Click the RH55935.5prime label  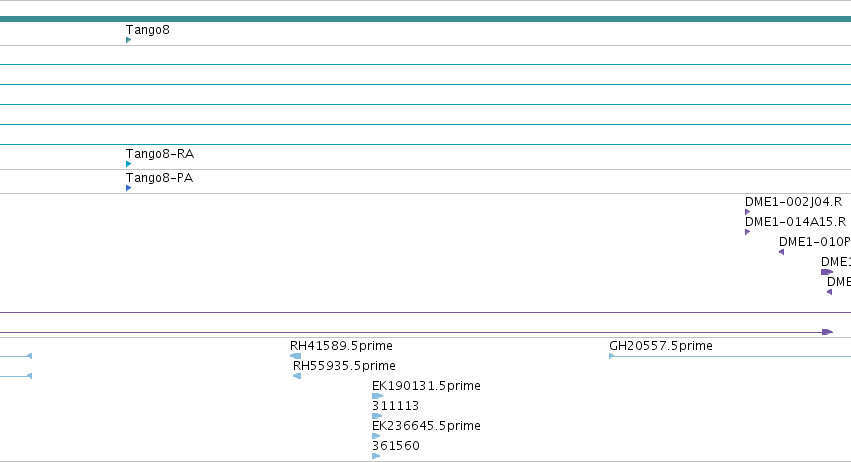pyautogui.click(x=344, y=366)
